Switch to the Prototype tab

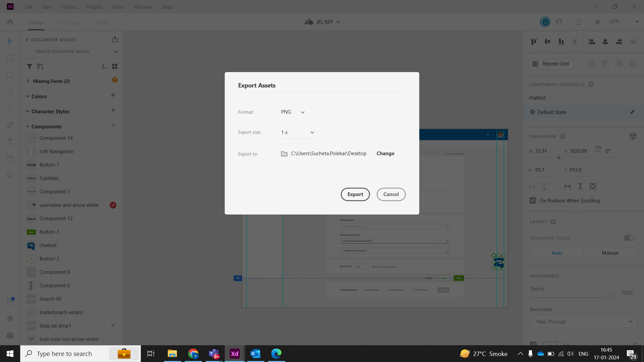click(x=69, y=22)
